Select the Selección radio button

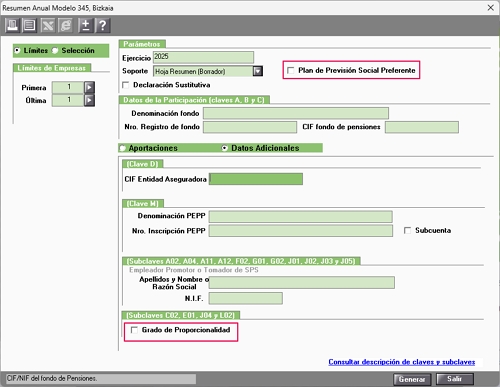[55, 51]
